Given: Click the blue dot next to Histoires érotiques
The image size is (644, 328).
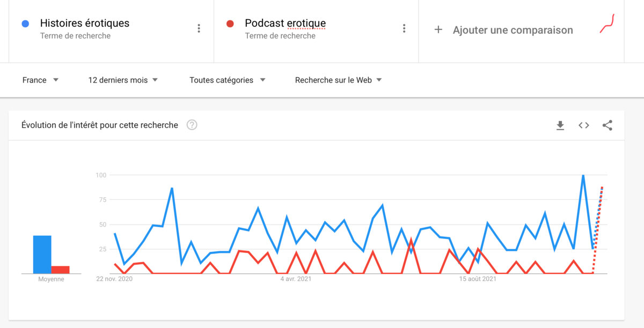Looking at the screenshot, I should click(25, 24).
